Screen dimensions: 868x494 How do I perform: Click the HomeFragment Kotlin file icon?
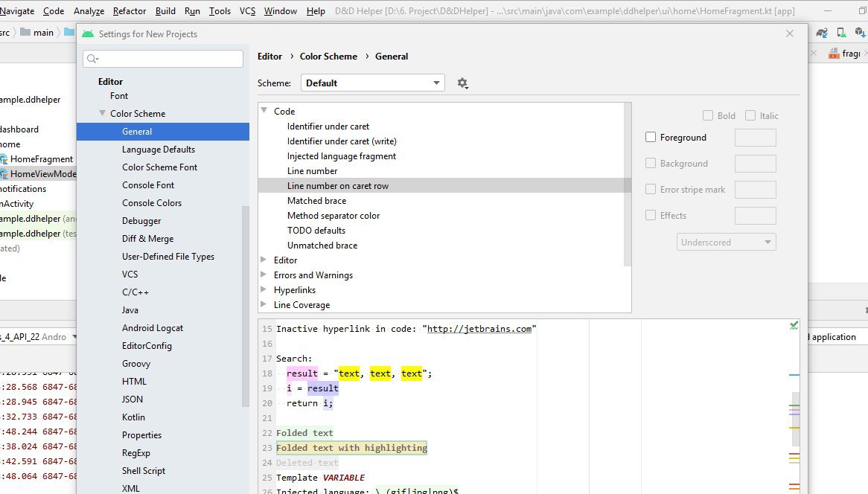click(4, 159)
